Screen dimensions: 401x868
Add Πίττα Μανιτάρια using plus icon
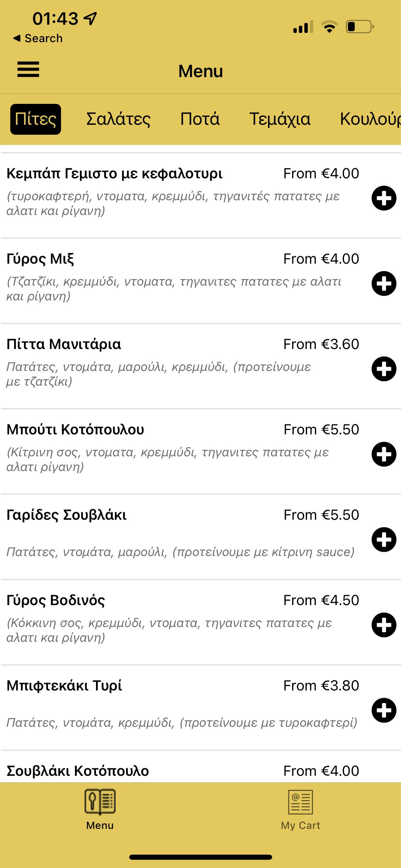pyautogui.click(x=384, y=369)
